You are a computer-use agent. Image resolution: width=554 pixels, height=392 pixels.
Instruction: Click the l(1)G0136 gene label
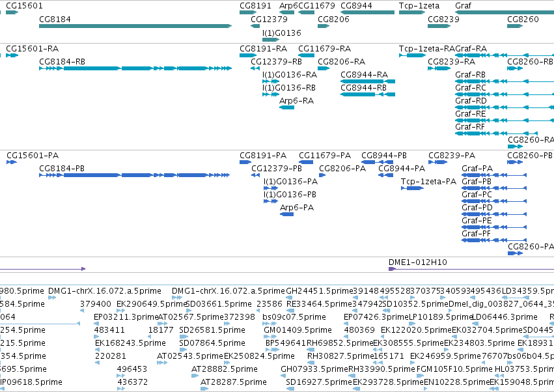pos(282,33)
